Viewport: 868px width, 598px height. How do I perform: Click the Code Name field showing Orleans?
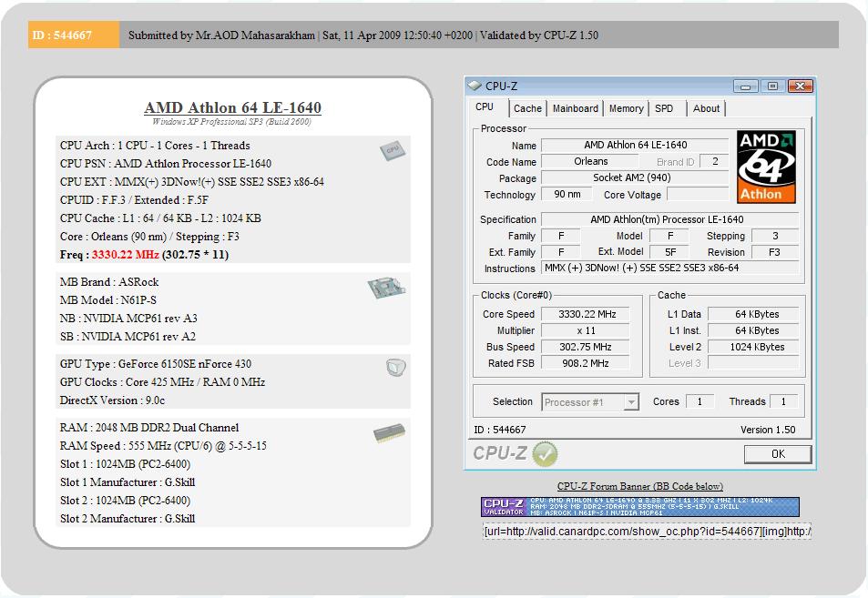click(591, 161)
